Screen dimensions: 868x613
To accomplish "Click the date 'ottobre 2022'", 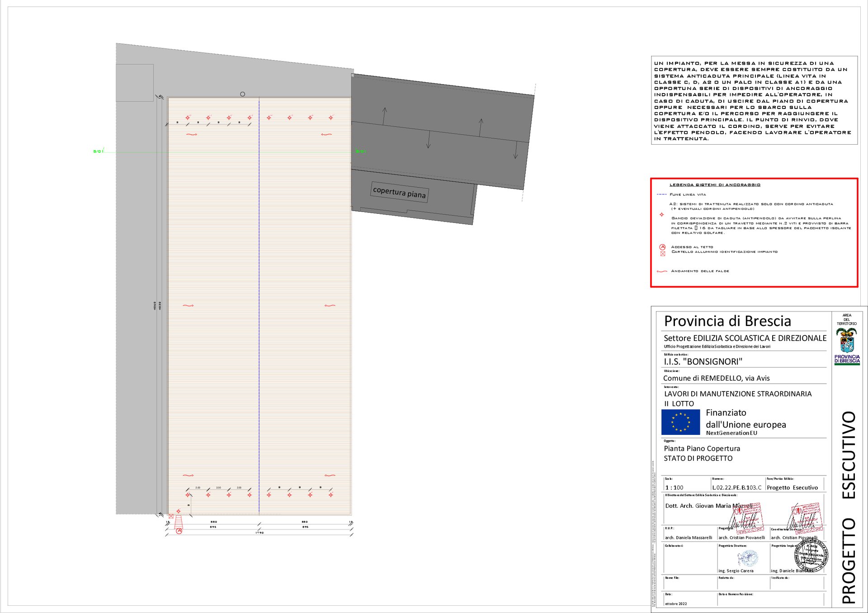I will click(x=676, y=604).
